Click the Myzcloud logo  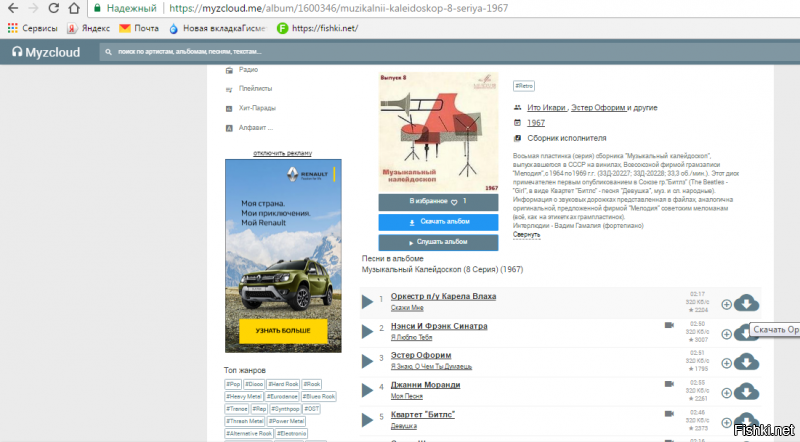[x=46, y=52]
